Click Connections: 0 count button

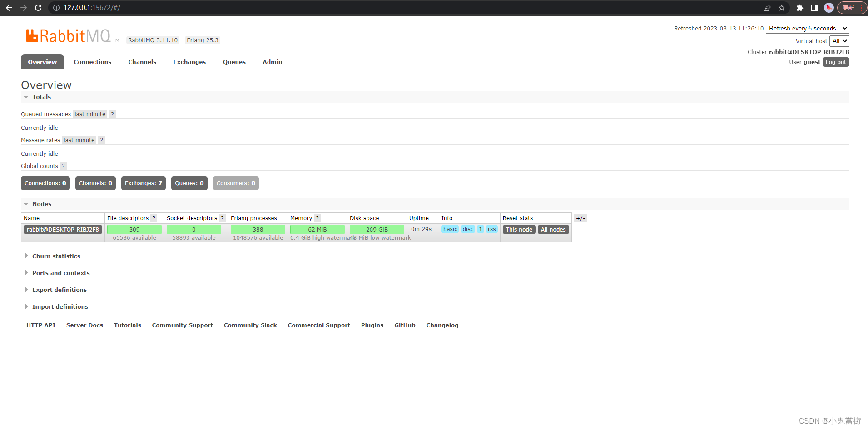click(45, 183)
